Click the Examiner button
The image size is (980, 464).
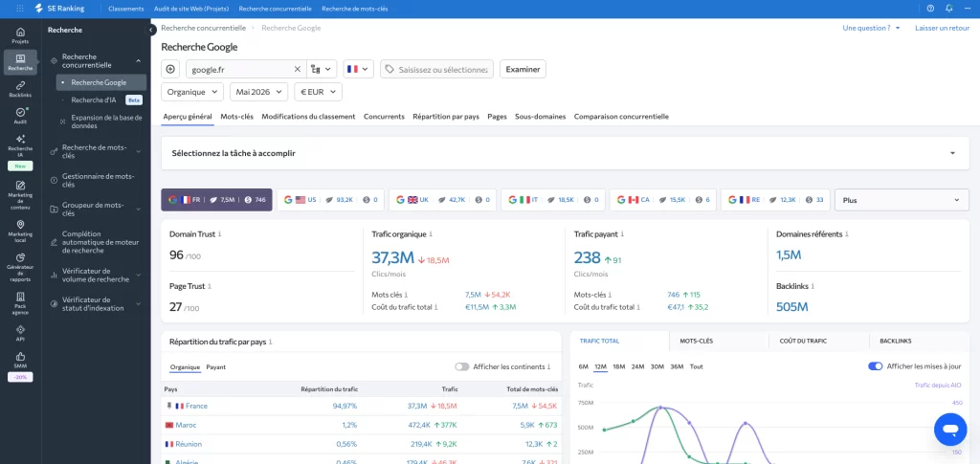(x=523, y=69)
